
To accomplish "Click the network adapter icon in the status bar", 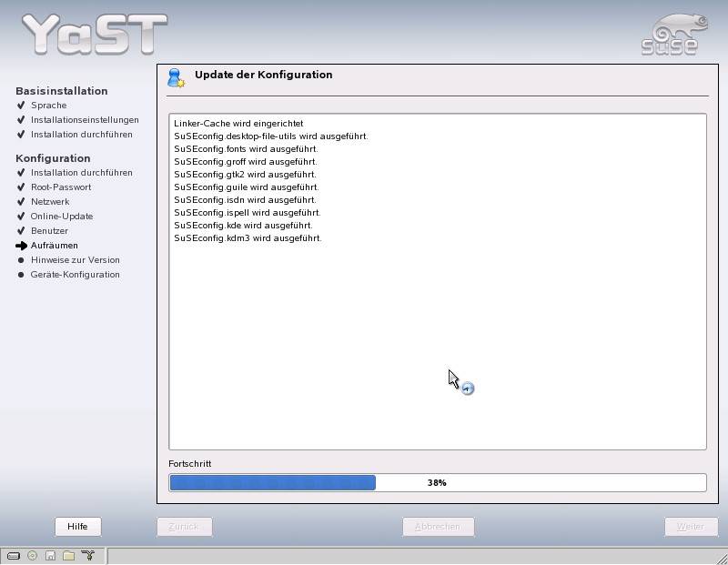I will [x=87, y=555].
